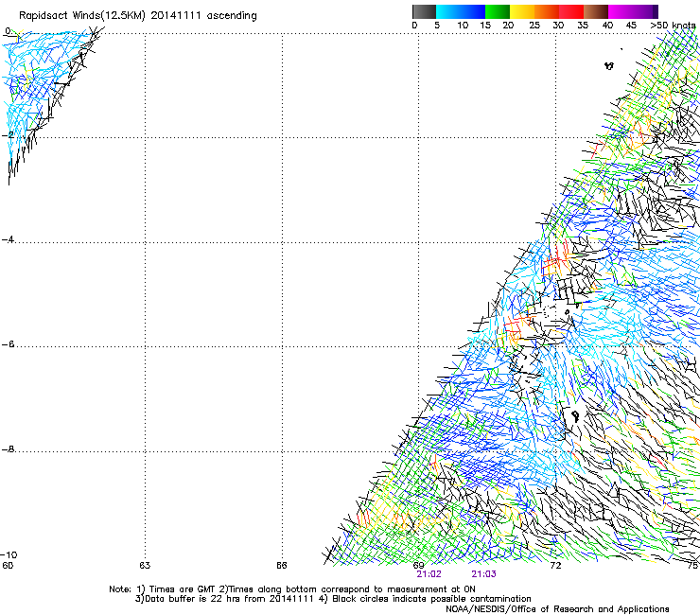Click the '45' label under the color bar

pos(631,26)
